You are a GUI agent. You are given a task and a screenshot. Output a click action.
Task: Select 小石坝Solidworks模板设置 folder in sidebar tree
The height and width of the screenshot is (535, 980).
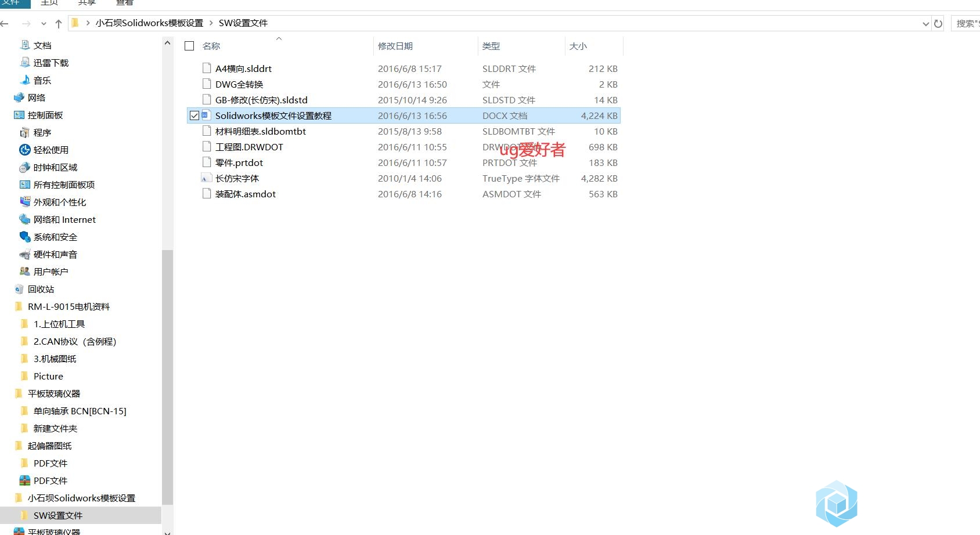pyautogui.click(x=81, y=498)
